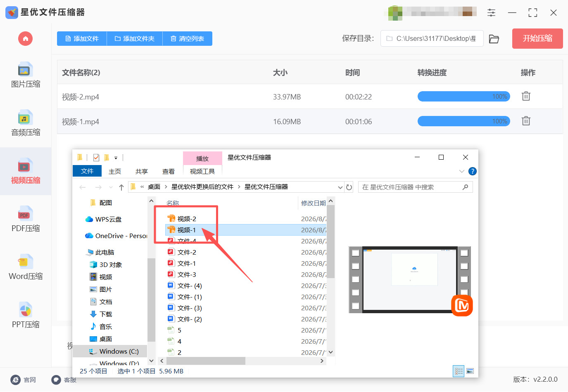The image size is (568, 392).
Task: Click the save directory path field
Action: (432, 38)
